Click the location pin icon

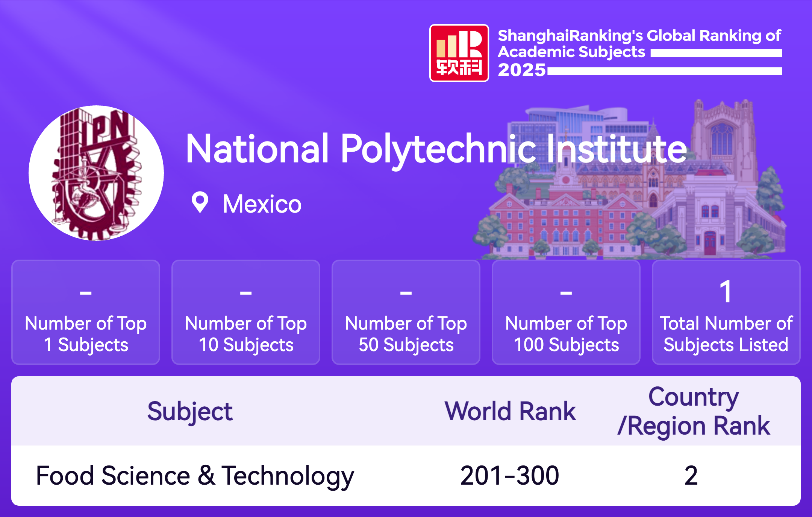pos(200,202)
